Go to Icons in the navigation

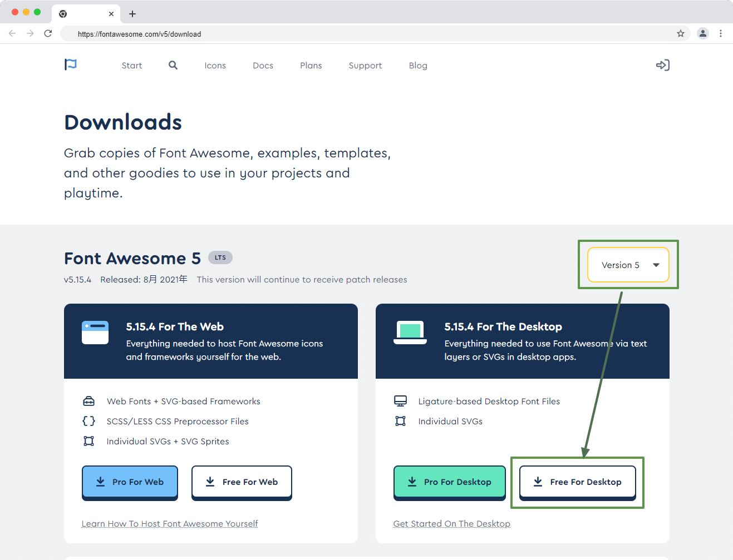click(215, 66)
